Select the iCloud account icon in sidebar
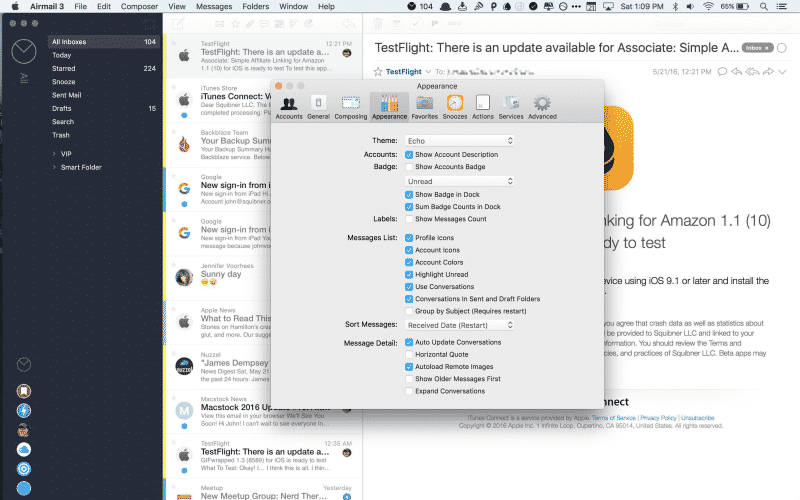The image size is (800, 500). tap(24, 449)
